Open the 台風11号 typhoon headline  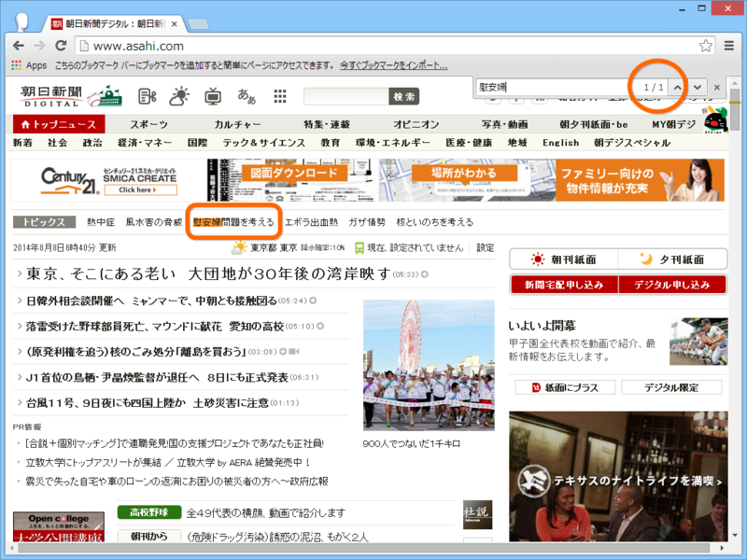point(148,403)
